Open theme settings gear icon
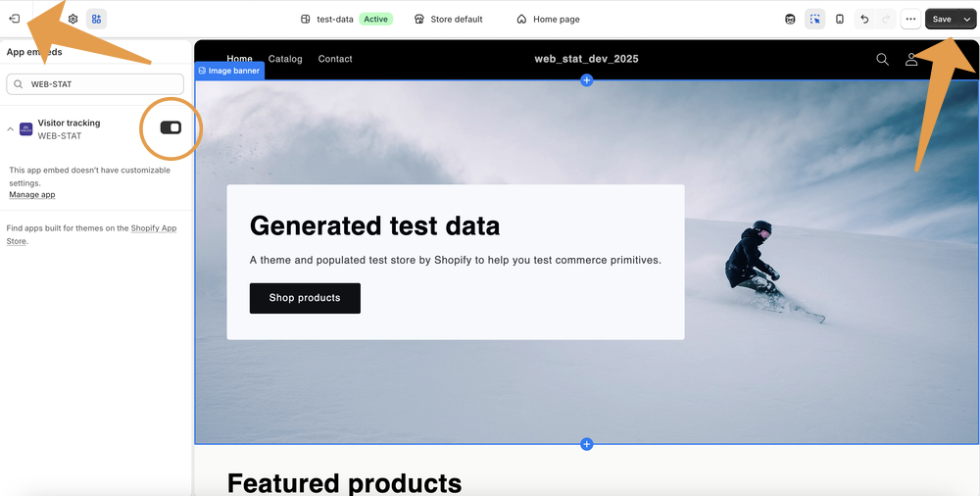The height and width of the screenshot is (496, 980). (73, 19)
